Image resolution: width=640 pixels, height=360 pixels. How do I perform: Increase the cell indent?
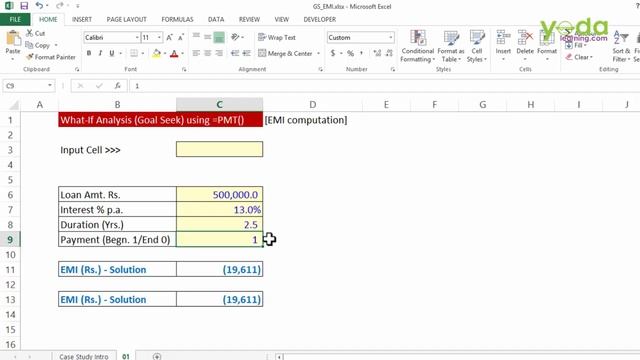click(247, 53)
